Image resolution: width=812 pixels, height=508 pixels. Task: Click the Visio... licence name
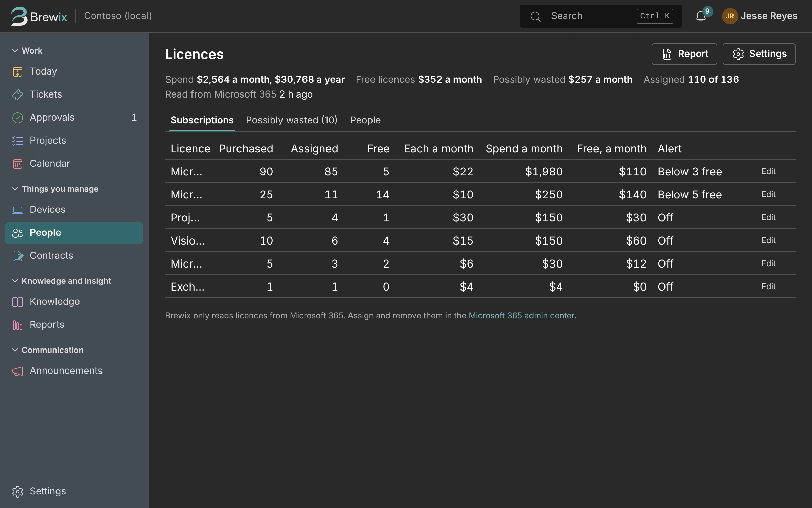[x=187, y=241]
